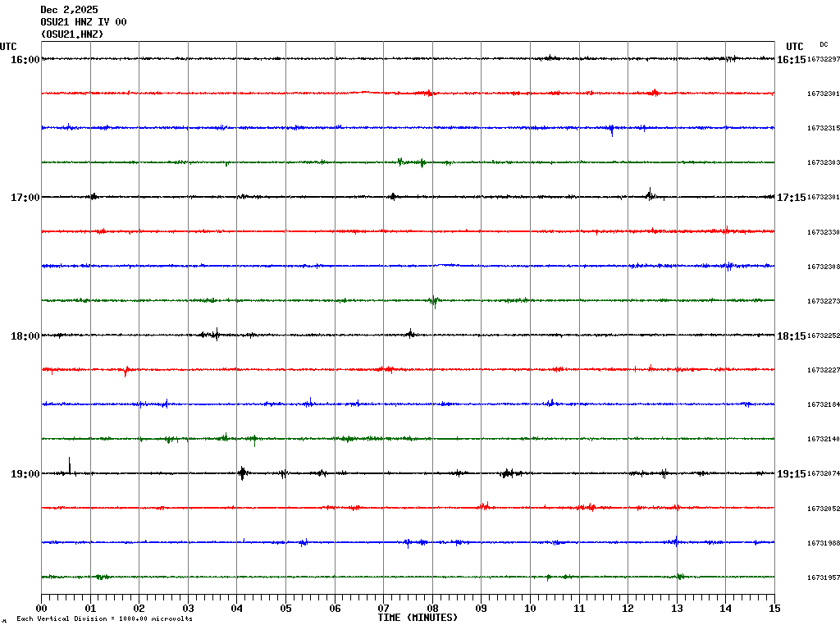
Task: Click the 17:00 UTC row label
Action: (25, 197)
